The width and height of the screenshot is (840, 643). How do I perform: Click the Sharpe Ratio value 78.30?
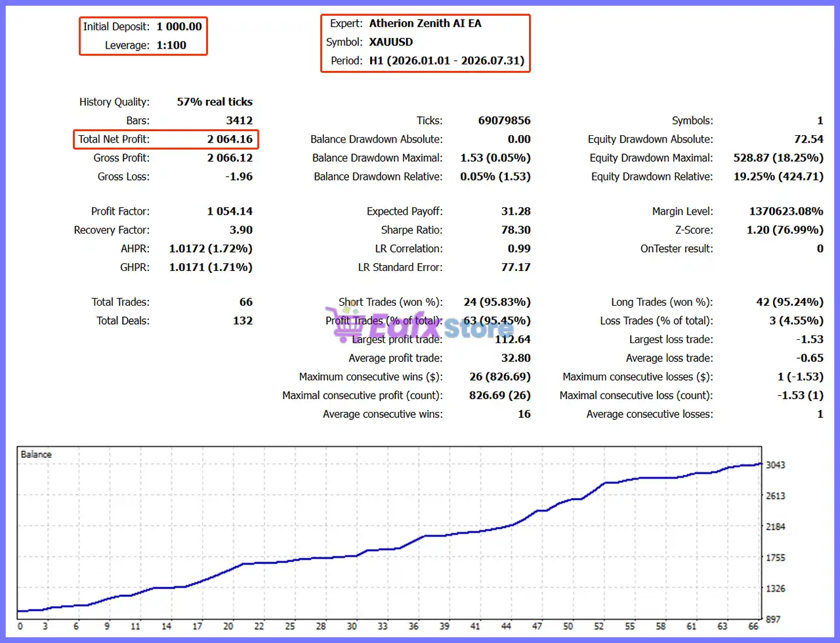pos(516,230)
